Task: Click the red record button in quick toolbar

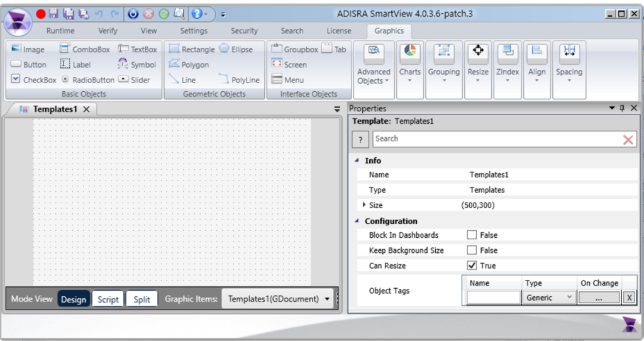Action: pos(41,13)
